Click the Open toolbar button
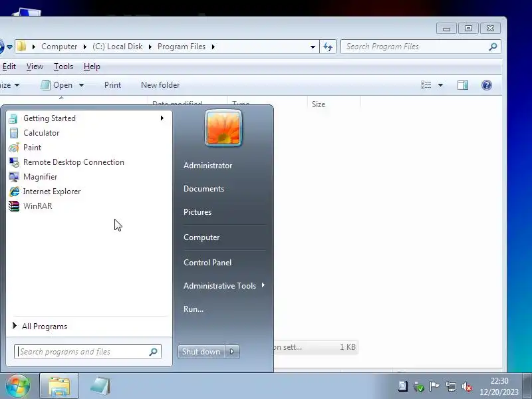Image resolution: width=532 pixels, height=399 pixels. coord(57,85)
